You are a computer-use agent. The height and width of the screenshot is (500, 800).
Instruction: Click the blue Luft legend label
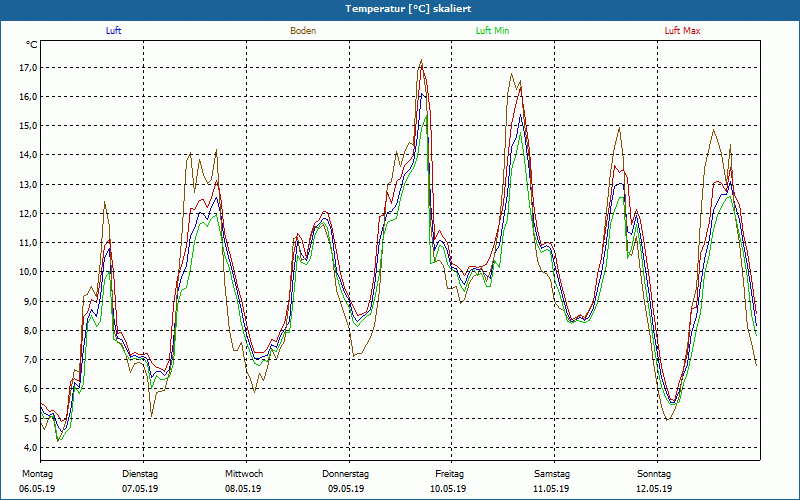pos(113,31)
